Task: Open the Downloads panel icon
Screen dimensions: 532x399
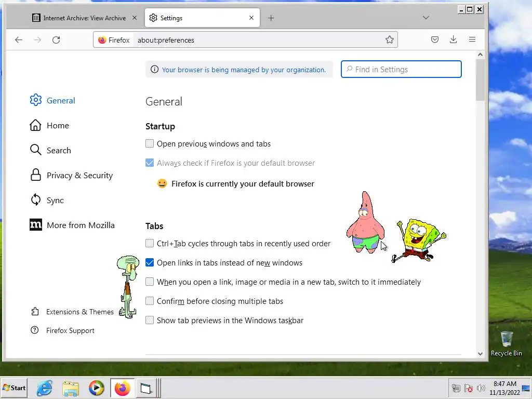Action: pyautogui.click(x=453, y=39)
